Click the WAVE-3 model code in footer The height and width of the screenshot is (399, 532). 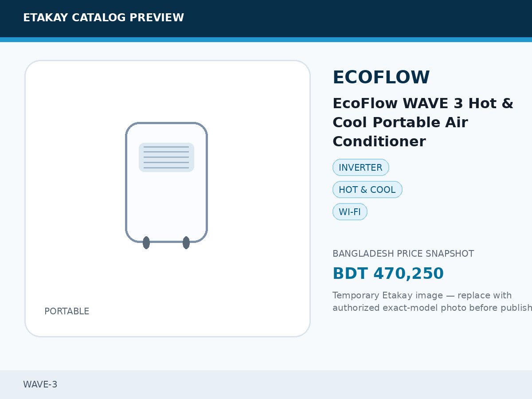click(x=40, y=384)
